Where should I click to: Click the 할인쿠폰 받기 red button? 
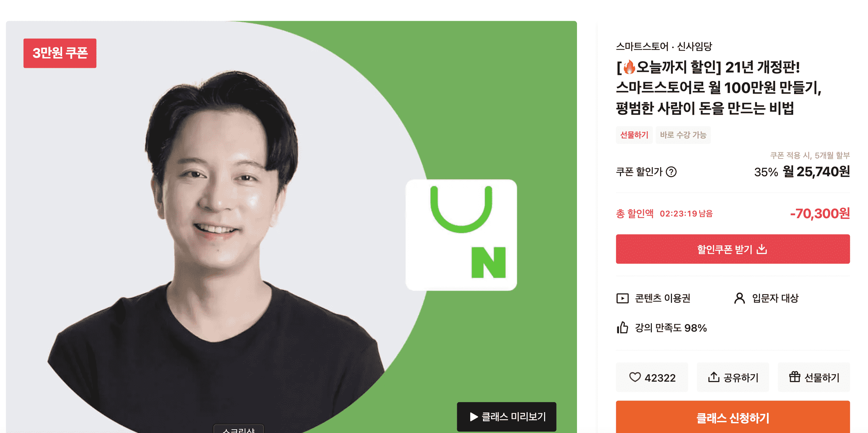tap(732, 249)
